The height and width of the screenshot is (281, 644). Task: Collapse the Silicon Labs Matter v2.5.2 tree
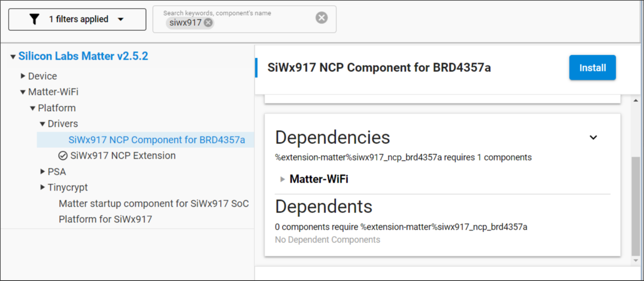pyautogui.click(x=13, y=57)
